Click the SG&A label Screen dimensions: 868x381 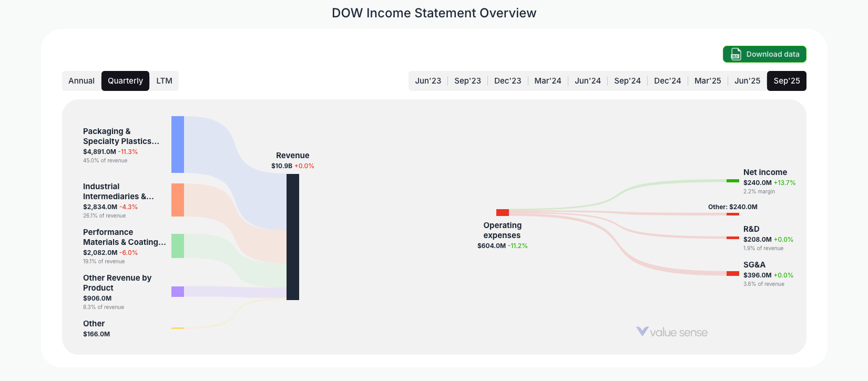(754, 265)
